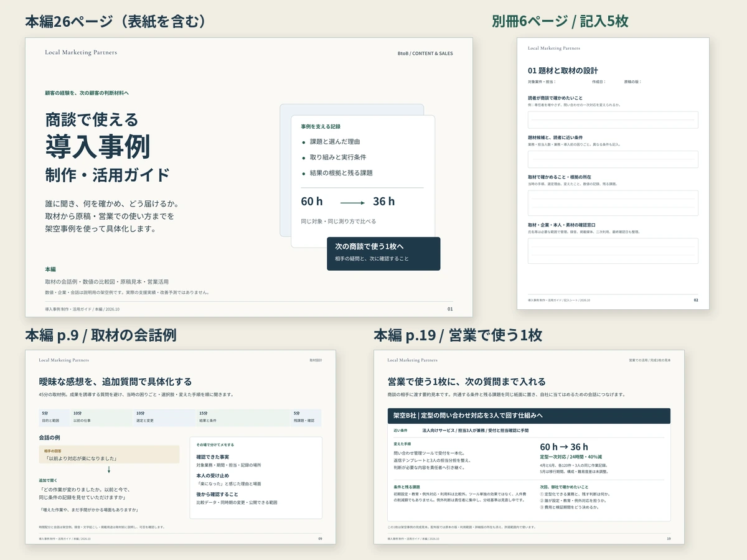Image resolution: width=747 pixels, height=560 pixels.
Task: Click the 変えた手順 section label
Action: pos(402,444)
